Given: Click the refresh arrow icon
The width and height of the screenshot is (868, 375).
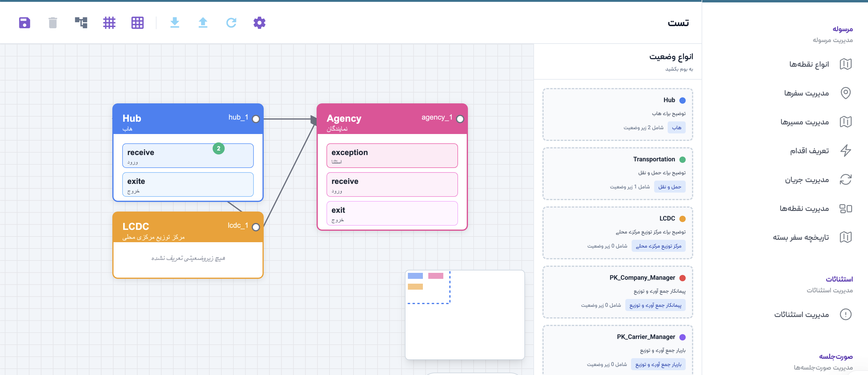Looking at the screenshot, I should pos(231,23).
